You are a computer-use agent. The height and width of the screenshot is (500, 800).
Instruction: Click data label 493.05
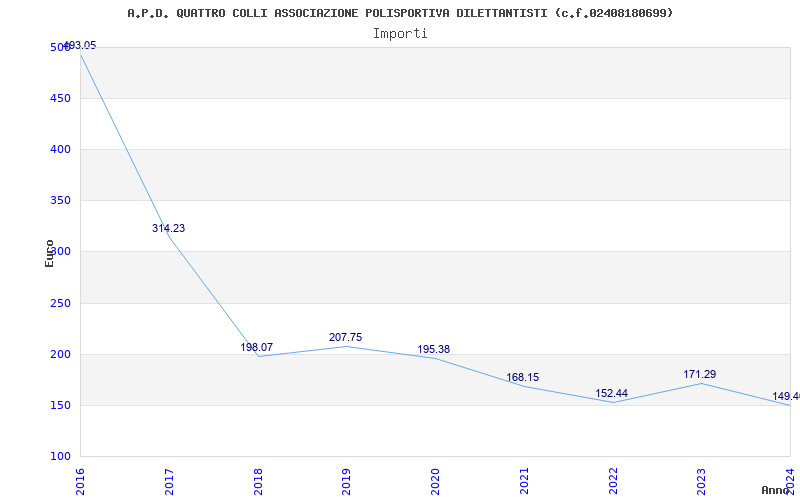[x=79, y=45]
